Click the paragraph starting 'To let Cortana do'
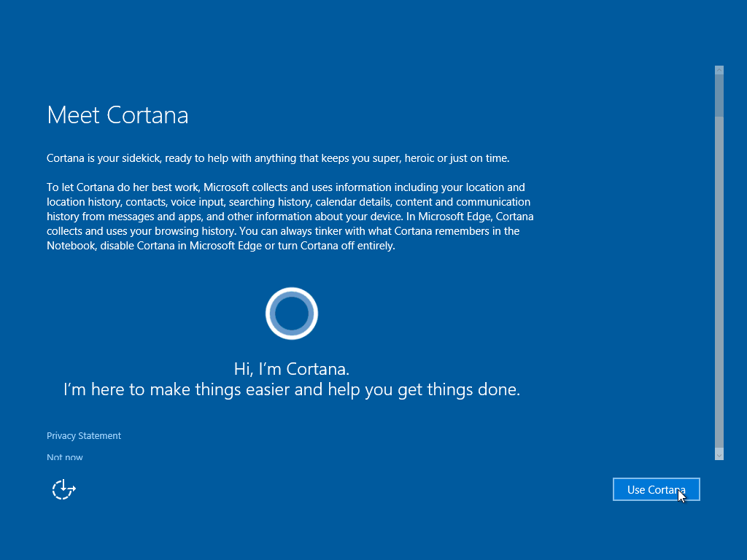Viewport: 747px width, 560px height. (x=290, y=216)
